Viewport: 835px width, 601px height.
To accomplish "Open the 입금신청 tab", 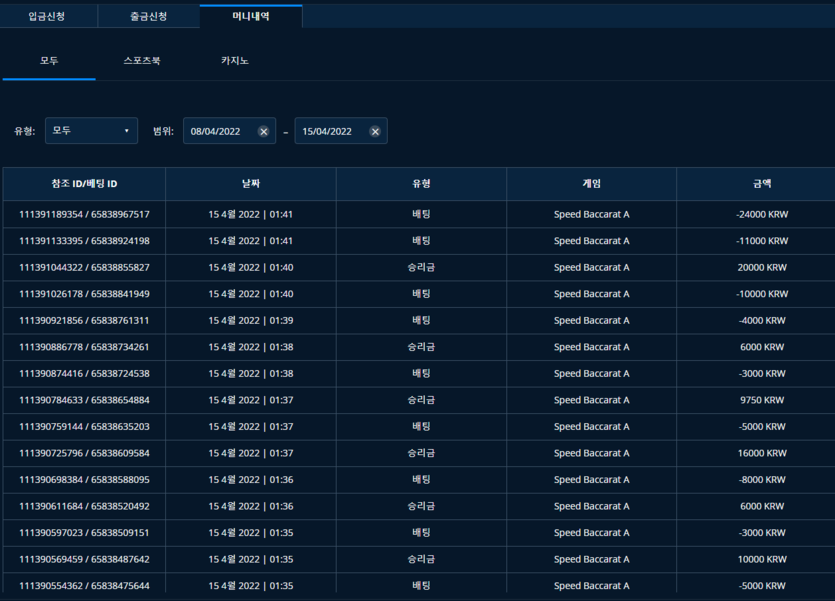I will click(47, 16).
